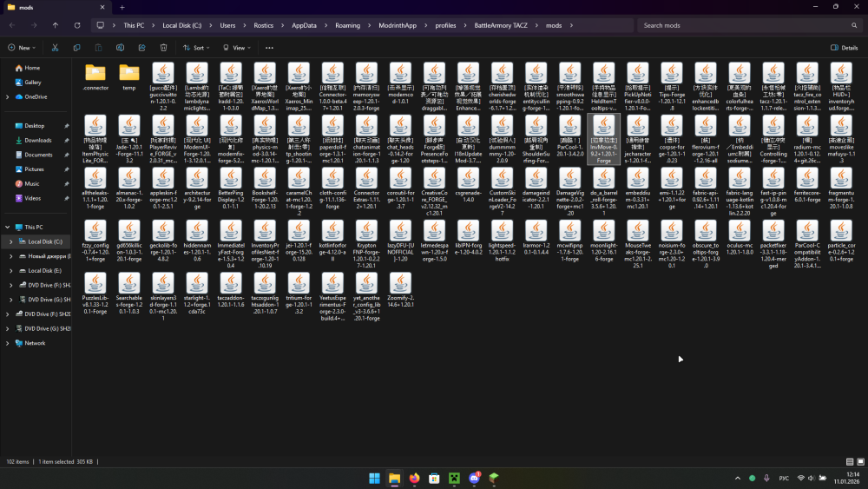Select the mods tab
Image resolution: width=868 pixels, height=489 pixels.
pyautogui.click(x=56, y=7)
